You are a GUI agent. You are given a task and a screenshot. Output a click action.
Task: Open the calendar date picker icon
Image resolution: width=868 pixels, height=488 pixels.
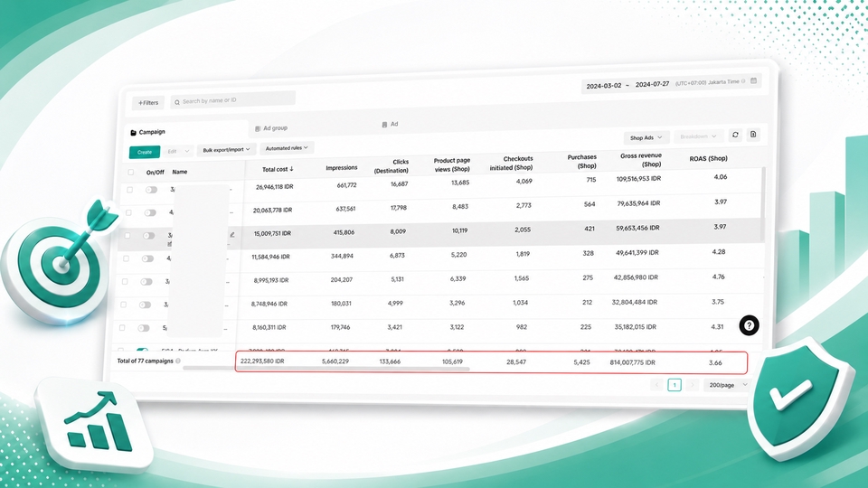point(753,80)
